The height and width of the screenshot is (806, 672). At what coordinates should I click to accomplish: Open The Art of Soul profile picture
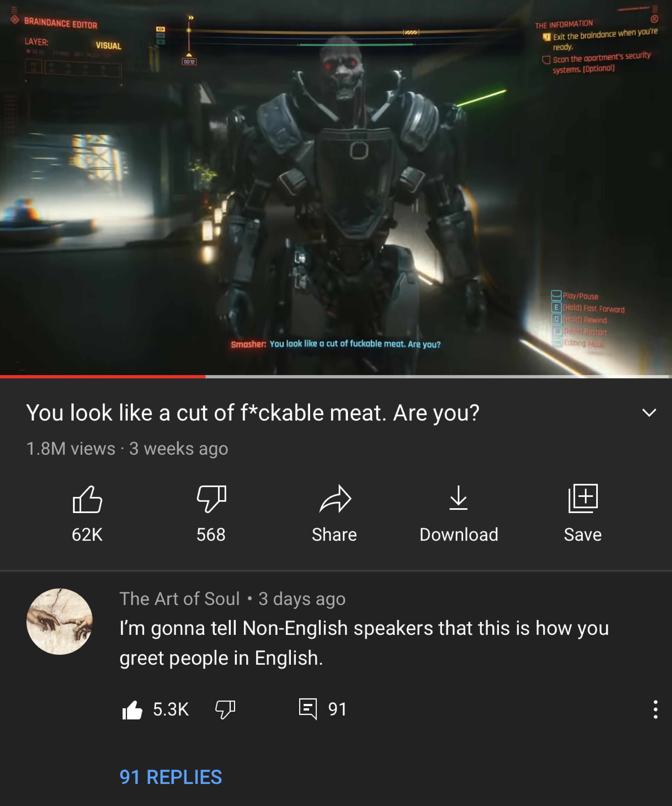coord(60,621)
